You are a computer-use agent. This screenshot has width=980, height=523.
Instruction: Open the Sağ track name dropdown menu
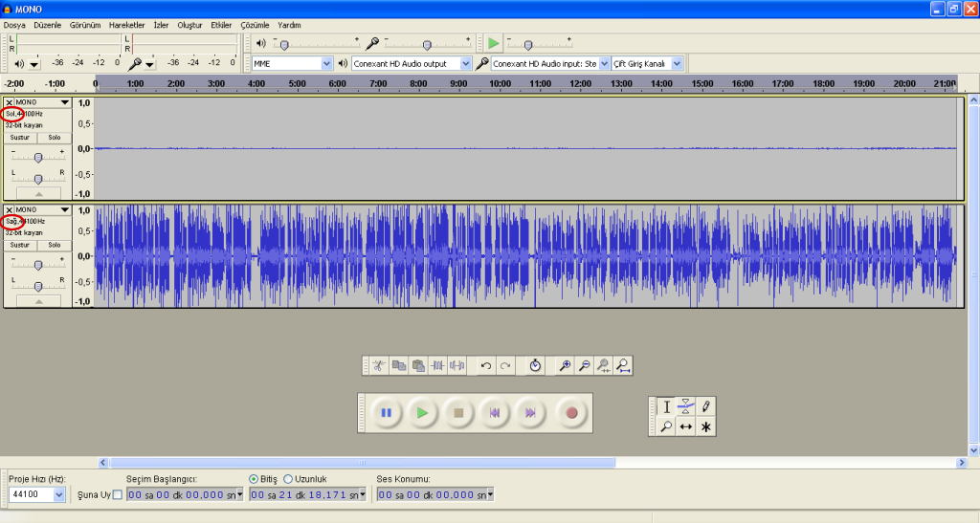(64, 209)
